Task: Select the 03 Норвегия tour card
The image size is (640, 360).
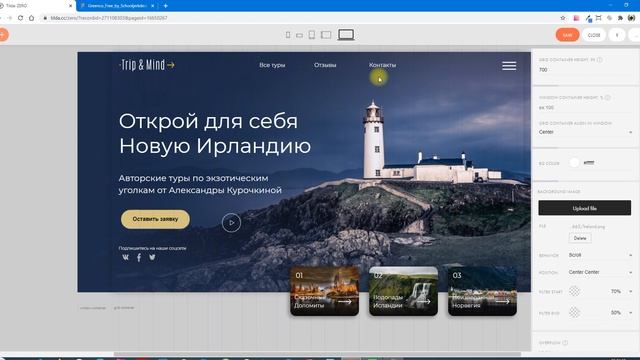Action: pyautogui.click(x=482, y=291)
